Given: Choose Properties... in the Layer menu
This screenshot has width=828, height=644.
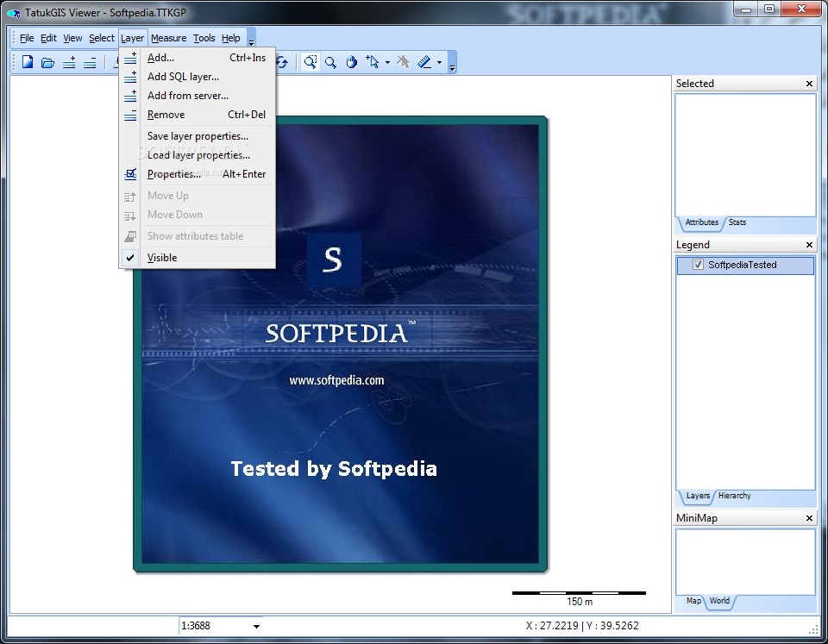Looking at the screenshot, I should [x=198, y=174].
